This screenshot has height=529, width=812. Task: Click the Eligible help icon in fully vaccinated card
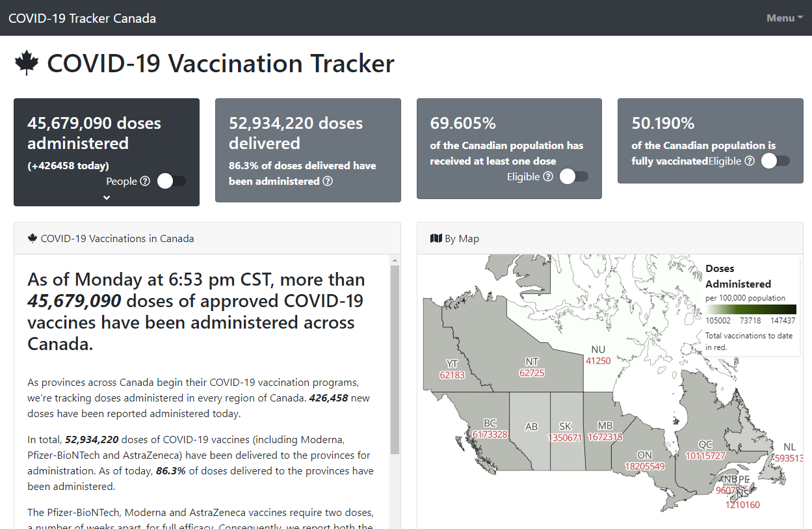pyautogui.click(x=750, y=161)
